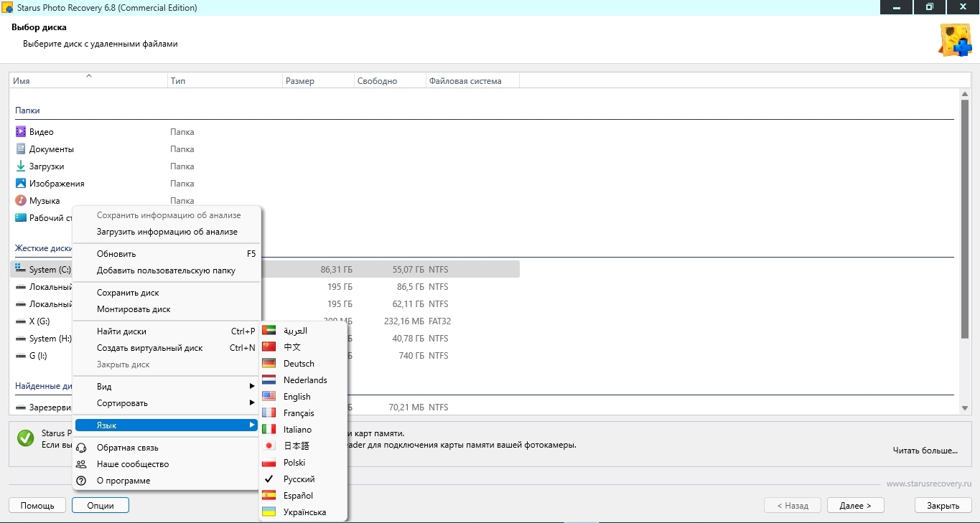This screenshot has width=980, height=523.
Task: Click the Размер column header
Action: pyautogui.click(x=318, y=81)
